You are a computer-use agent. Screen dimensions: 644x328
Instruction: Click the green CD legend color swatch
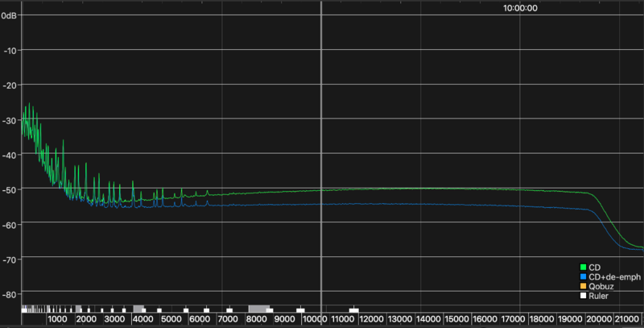(x=582, y=267)
